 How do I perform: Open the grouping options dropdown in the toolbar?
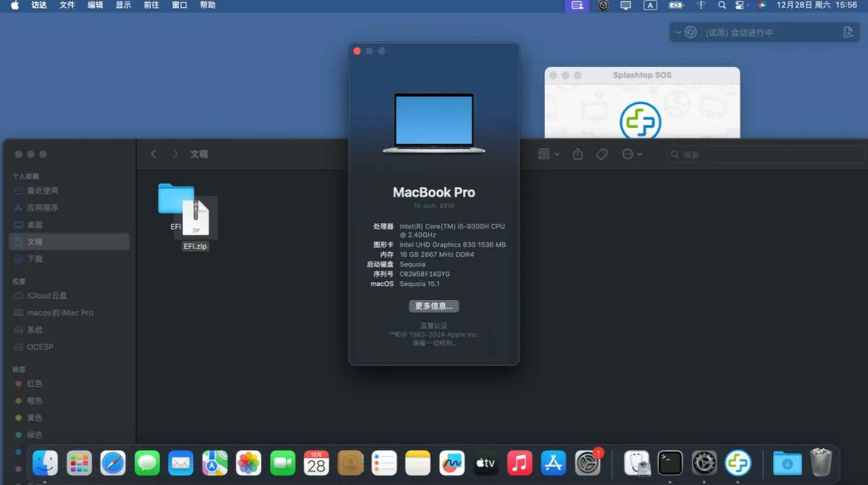click(547, 154)
